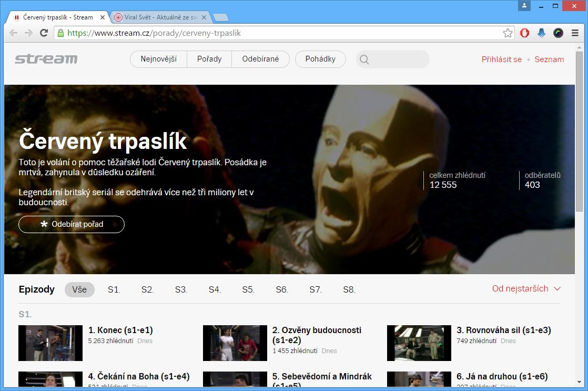Click the green padlock security icon
Image resolution: width=588 pixels, height=391 pixels.
click(x=61, y=33)
